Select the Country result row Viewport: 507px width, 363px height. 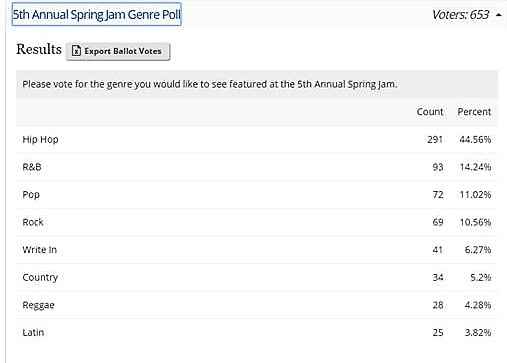(257, 277)
